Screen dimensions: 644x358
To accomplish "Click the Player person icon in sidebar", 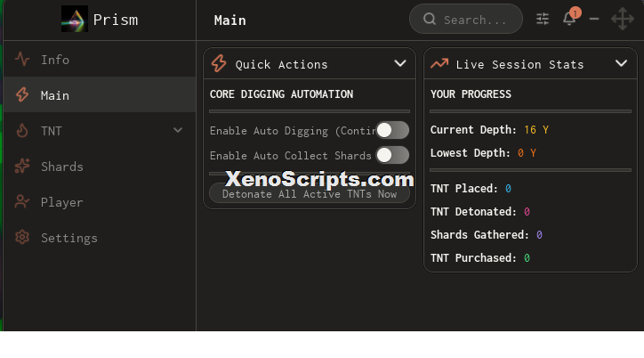I will [22, 202].
